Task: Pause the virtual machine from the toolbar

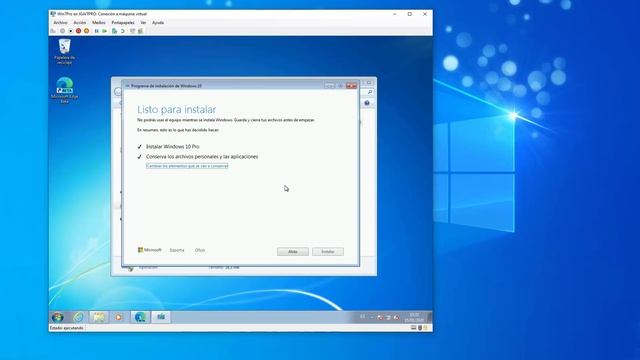Action: (x=97, y=31)
